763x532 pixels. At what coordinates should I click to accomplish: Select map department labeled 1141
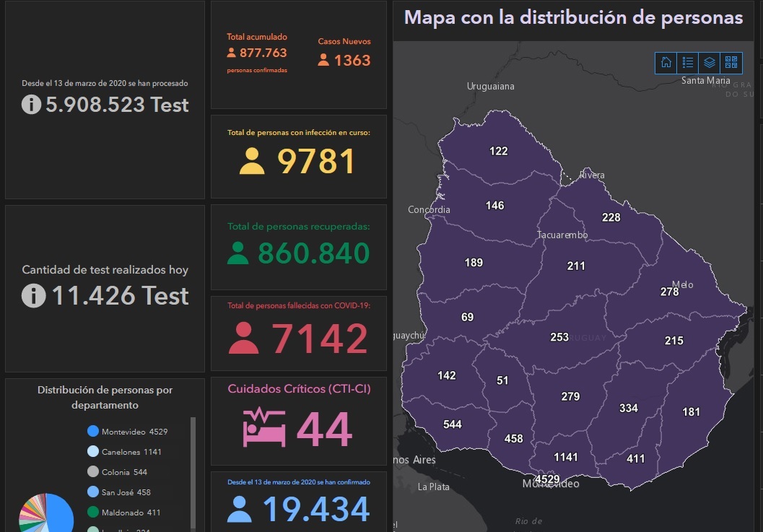coord(565,456)
